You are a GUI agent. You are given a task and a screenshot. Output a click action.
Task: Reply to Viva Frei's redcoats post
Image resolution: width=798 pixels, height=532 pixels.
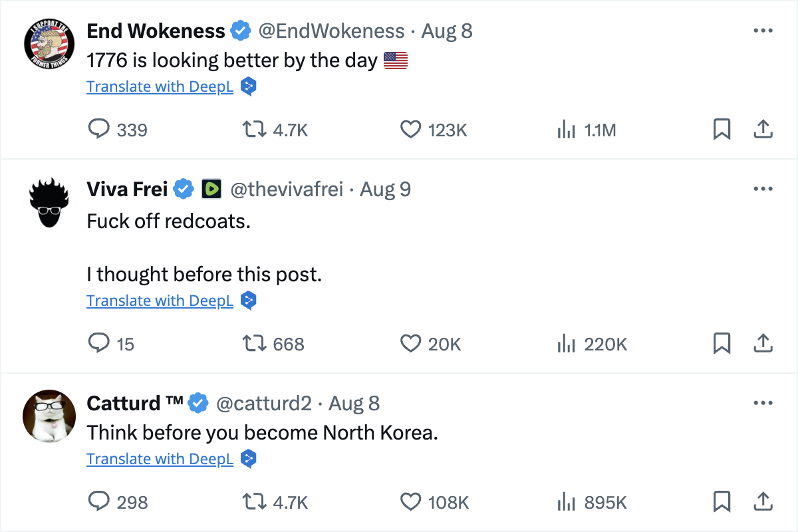point(98,343)
